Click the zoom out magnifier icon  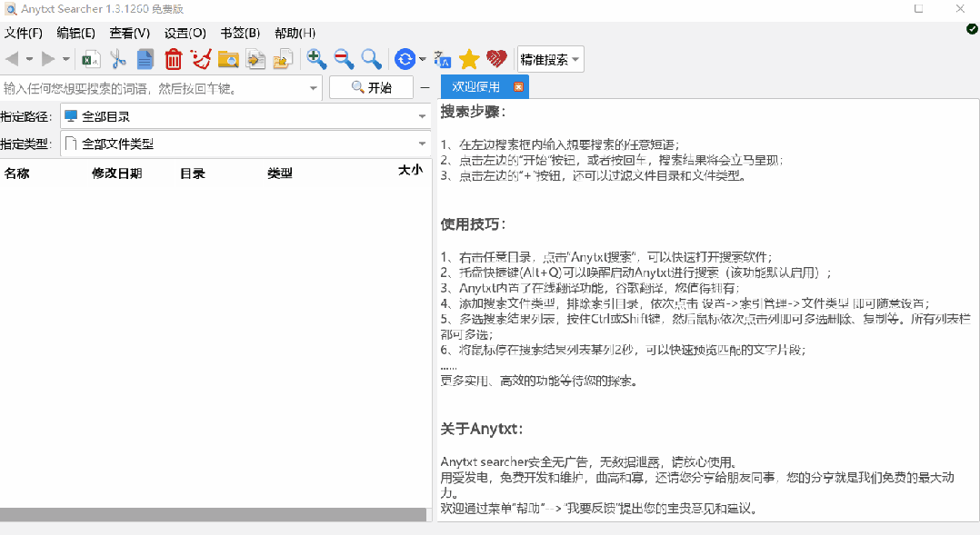click(344, 59)
